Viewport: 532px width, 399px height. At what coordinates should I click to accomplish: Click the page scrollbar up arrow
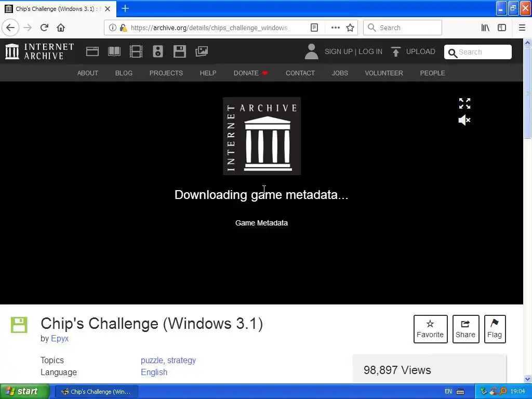tap(527, 43)
